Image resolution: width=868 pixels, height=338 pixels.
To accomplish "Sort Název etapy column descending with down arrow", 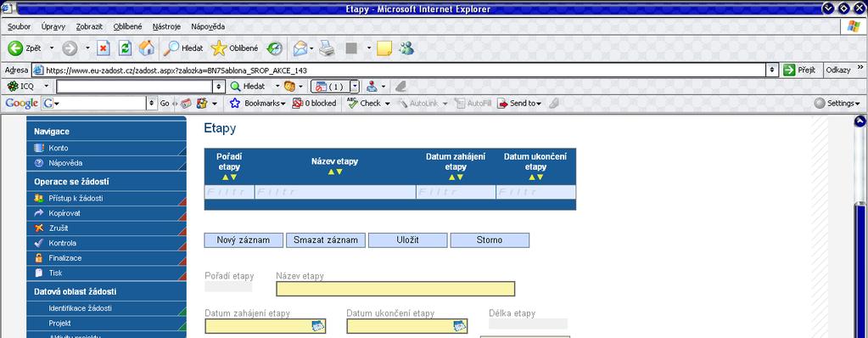I will (339, 172).
